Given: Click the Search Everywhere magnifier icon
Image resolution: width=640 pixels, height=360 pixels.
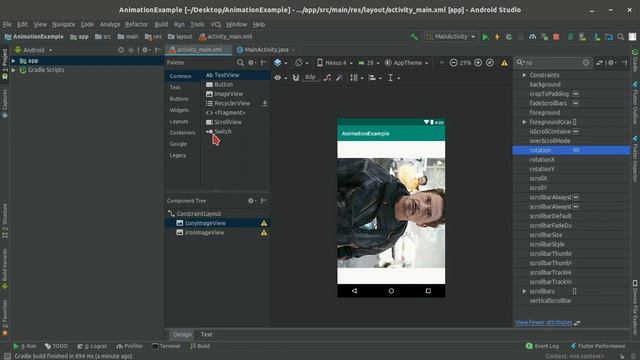Looking at the screenshot, I should (620, 37).
